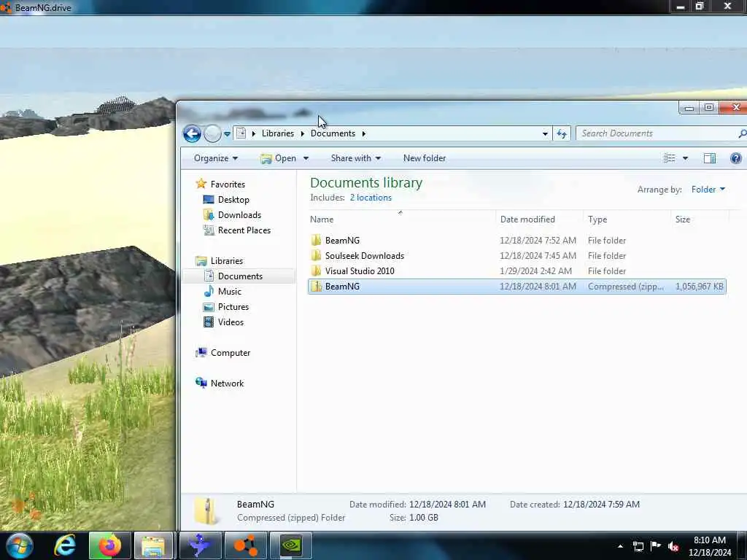
Task: Select Favorites in navigation pane
Action: (x=228, y=184)
